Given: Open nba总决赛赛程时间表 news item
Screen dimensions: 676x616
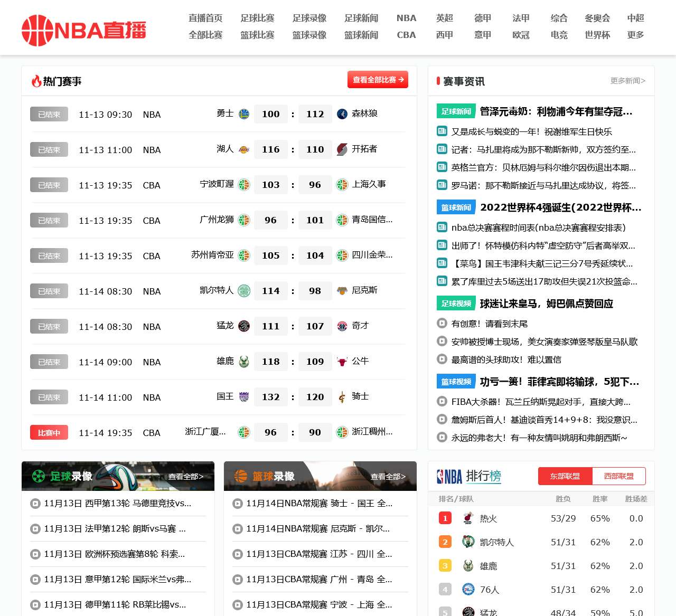Looking at the screenshot, I should [539, 228].
